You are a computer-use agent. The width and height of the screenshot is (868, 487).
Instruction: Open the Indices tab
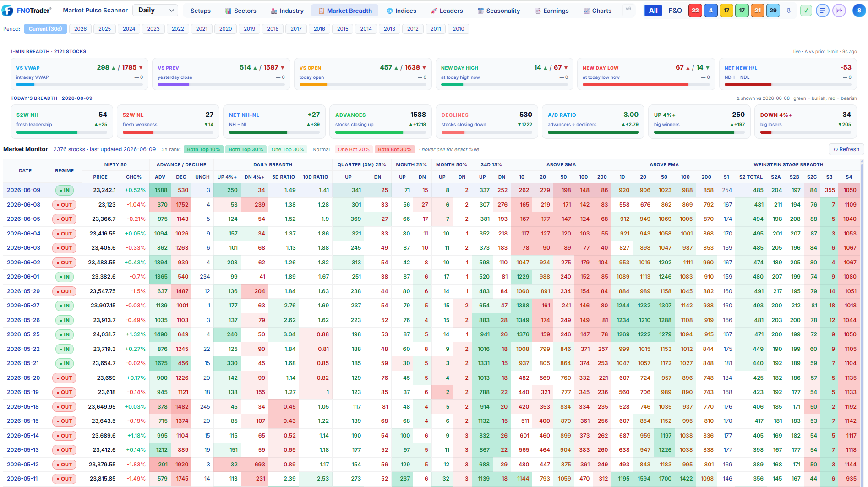pyautogui.click(x=401, y=11)
